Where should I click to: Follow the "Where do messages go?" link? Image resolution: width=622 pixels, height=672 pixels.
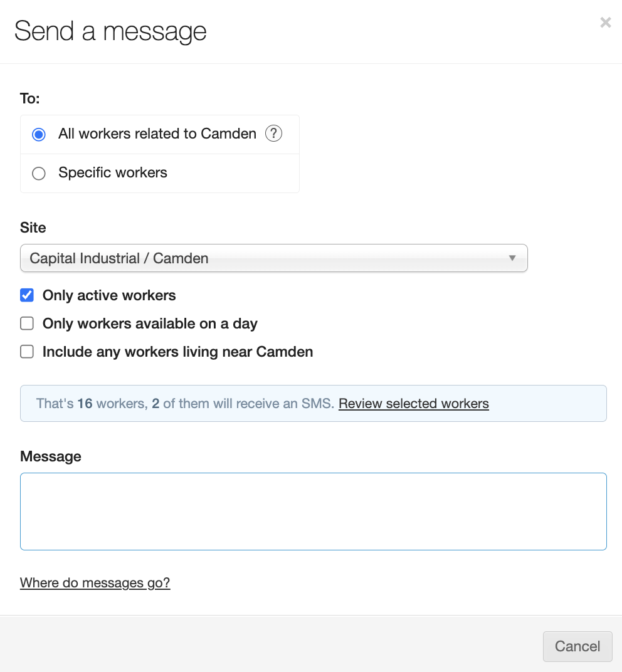(95, 583)
